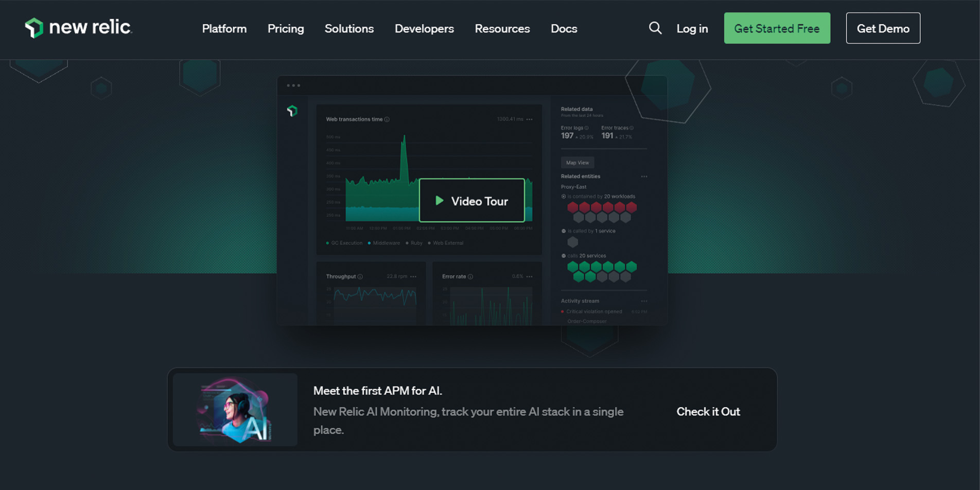Play the Video Tour
The image size is (980, 490).
tap(472, 201)
